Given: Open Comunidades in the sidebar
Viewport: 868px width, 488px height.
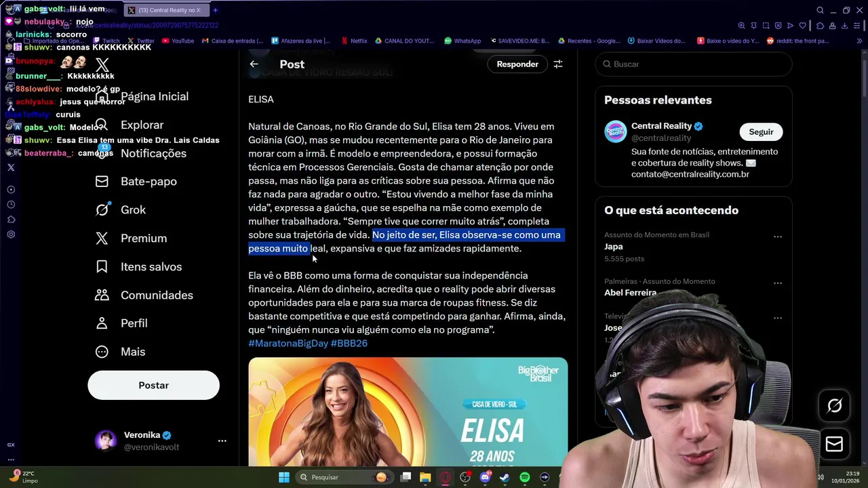Looking at the screenshot, I should 144,295.
